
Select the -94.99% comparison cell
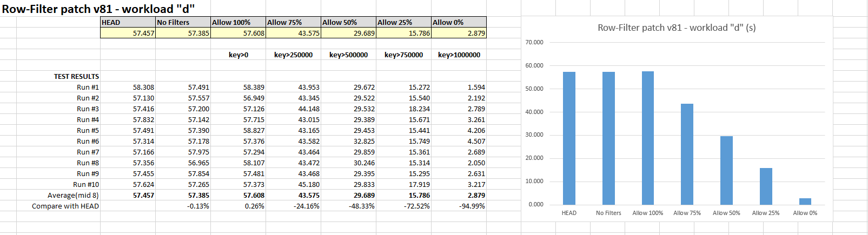472,206
